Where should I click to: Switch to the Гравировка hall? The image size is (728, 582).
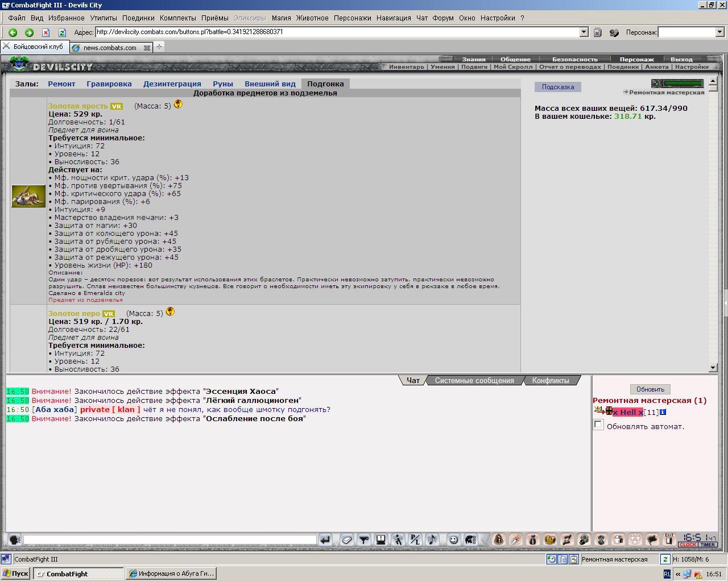pyautogui.click(x=109, y=84)
